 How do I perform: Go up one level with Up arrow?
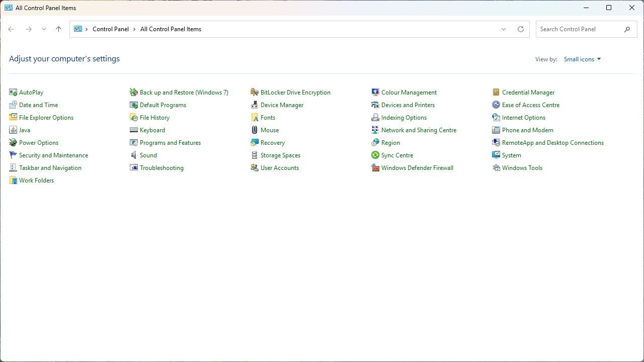coord(58,29)
